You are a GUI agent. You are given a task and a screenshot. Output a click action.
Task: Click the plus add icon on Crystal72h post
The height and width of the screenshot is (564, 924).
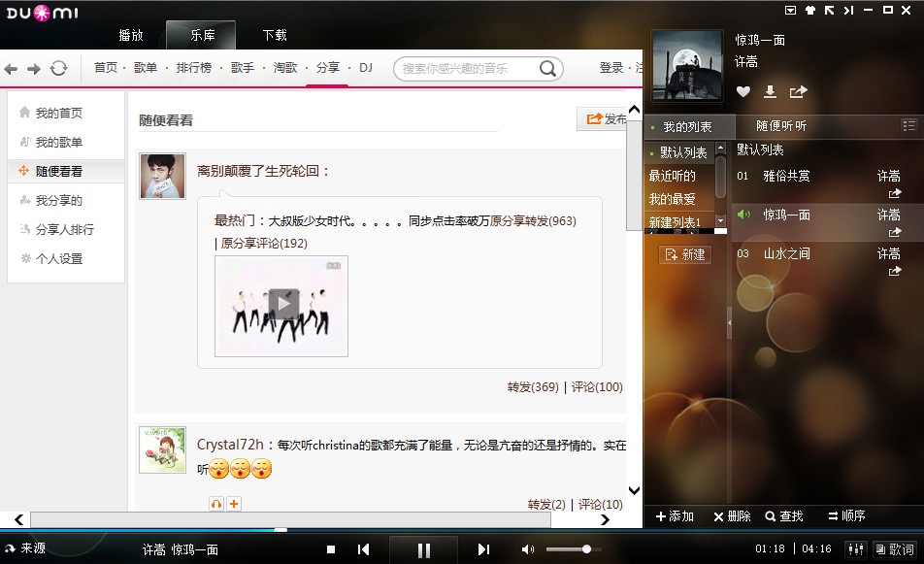(234, 504)
